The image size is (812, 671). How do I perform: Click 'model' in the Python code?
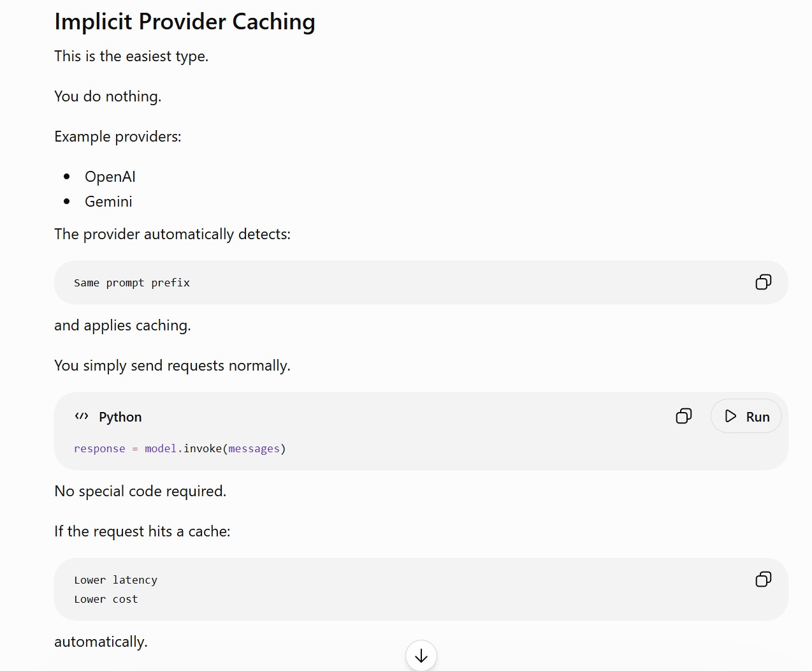pos(161,448)
